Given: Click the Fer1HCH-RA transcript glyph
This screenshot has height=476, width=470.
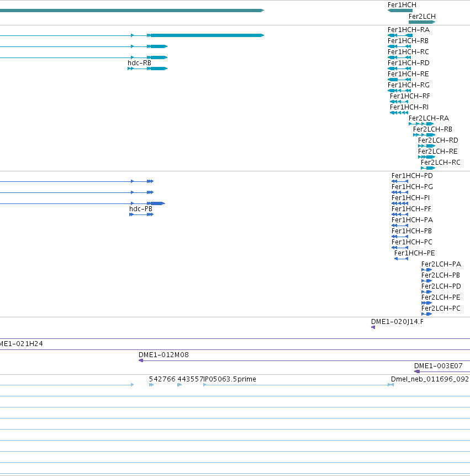Looking at the screenshot, I should point(400,35).
